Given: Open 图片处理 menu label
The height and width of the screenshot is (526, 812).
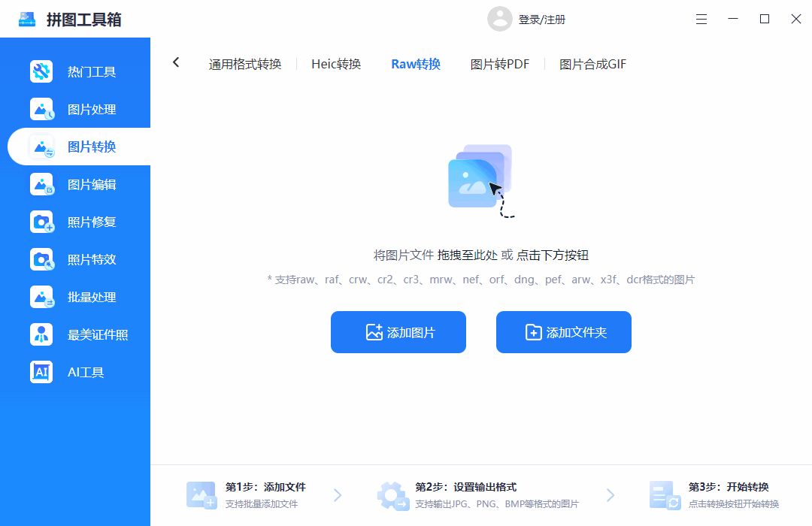Looking at the screenshot, I should click(92, 109).
